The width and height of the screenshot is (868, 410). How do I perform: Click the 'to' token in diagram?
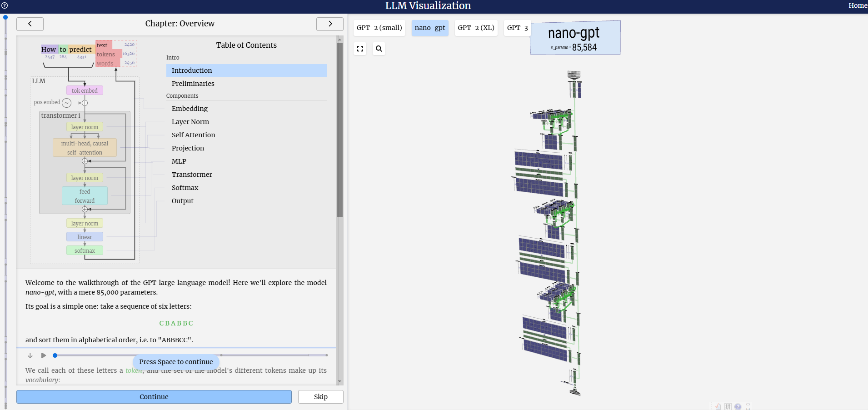(63, 50)
